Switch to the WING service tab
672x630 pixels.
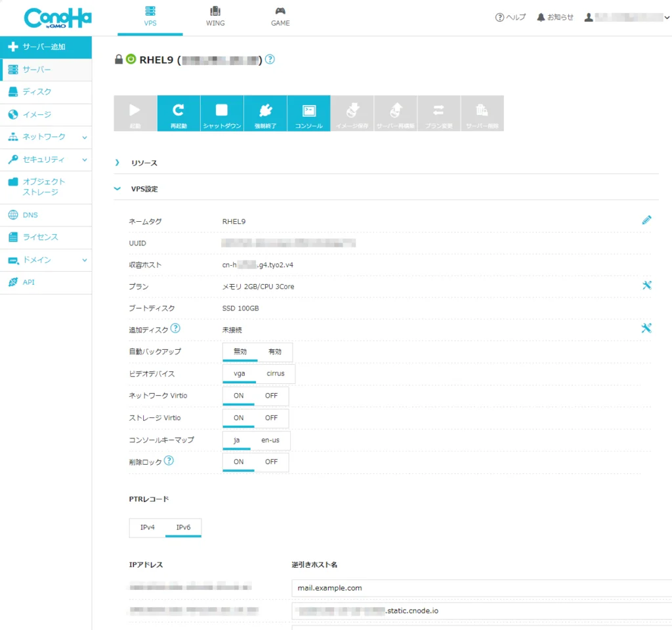(215, 17)
